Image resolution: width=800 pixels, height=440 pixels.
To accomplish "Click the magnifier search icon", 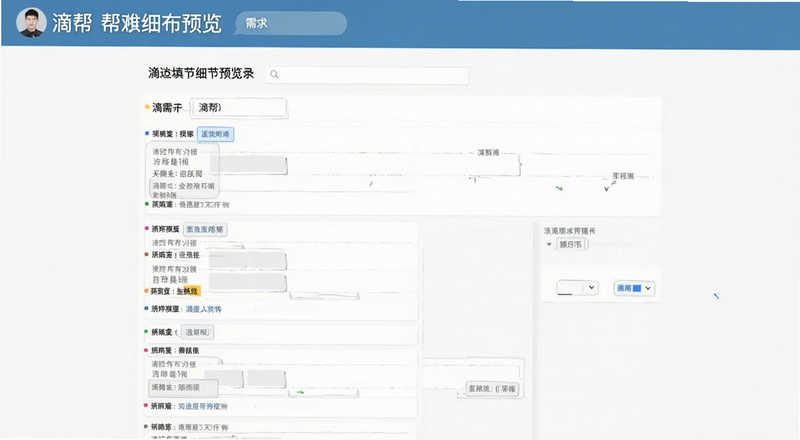I will coord(274,75).
